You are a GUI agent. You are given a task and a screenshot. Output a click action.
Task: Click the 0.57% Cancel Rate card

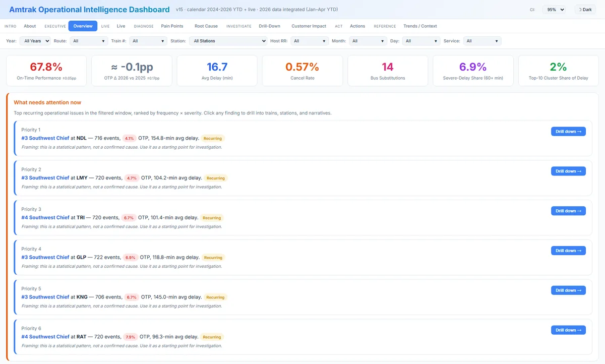pyautogui.click(x=302, y=71)
